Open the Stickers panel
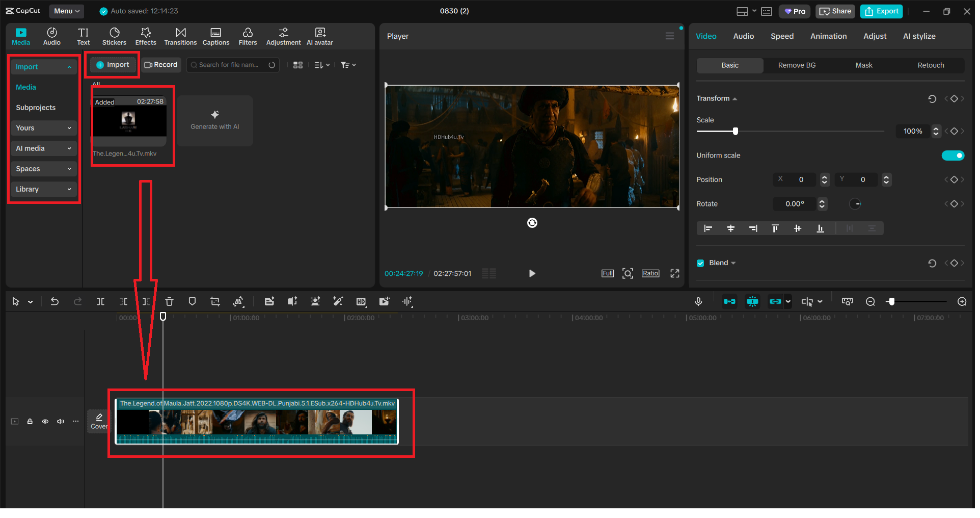The height and width of the screenshot is (518, 980). (114, 37)
